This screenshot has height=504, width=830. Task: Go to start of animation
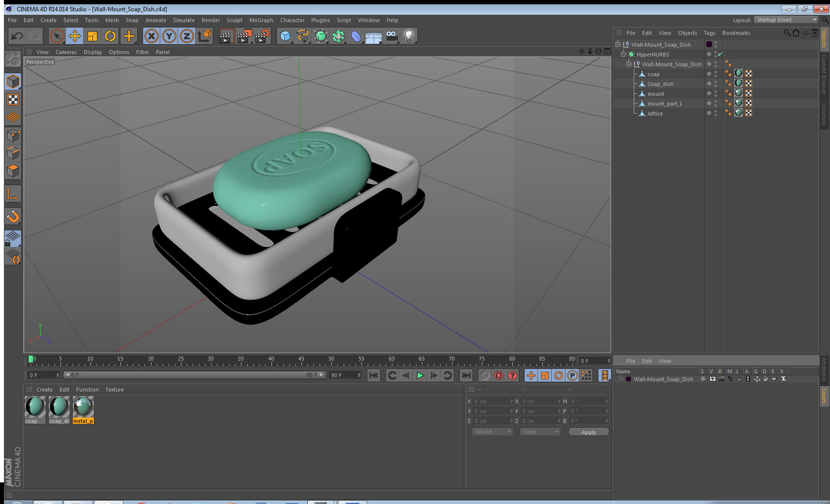click(x=374, y=375)
